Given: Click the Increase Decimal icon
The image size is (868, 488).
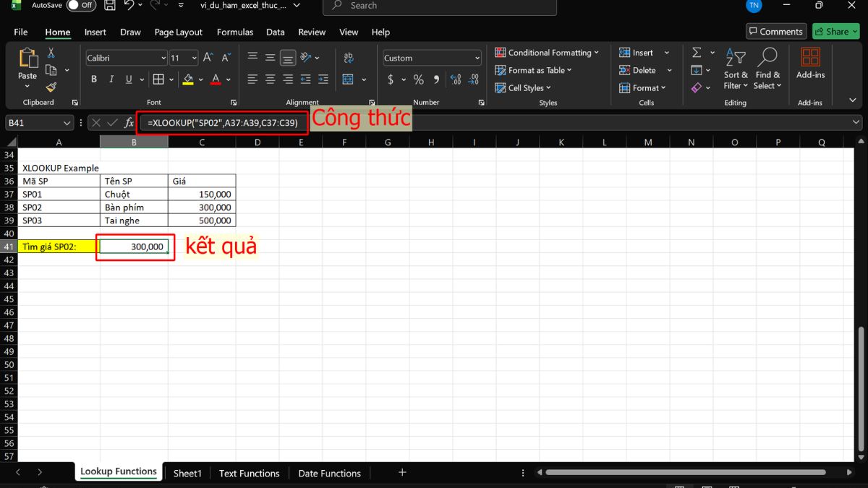Looking at the screenshot, I should point(455,80).
